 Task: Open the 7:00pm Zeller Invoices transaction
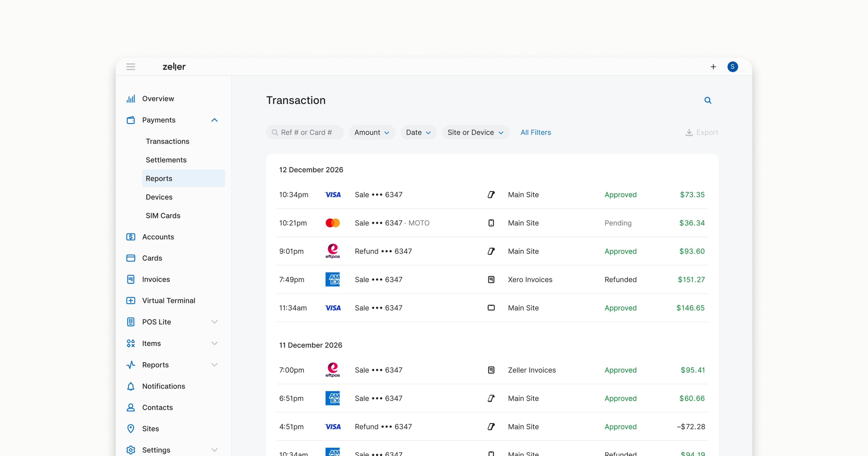pyautogui.click(x=492, y=370)
